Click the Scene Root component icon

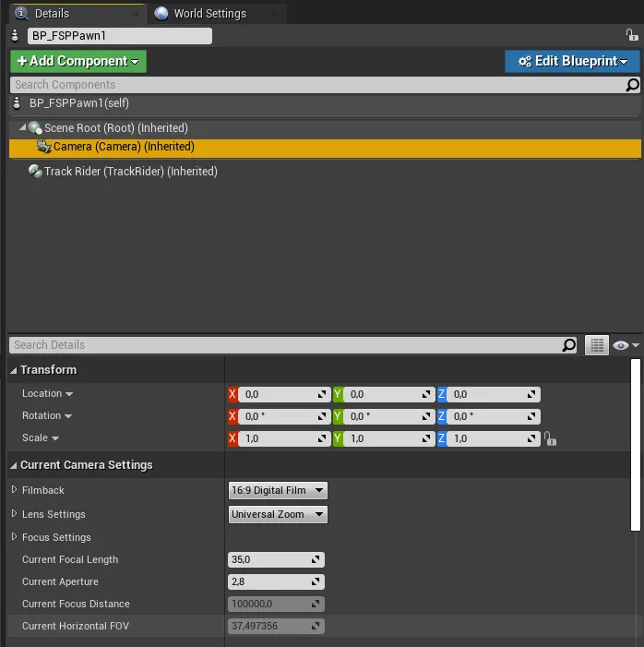click(35, 128)
